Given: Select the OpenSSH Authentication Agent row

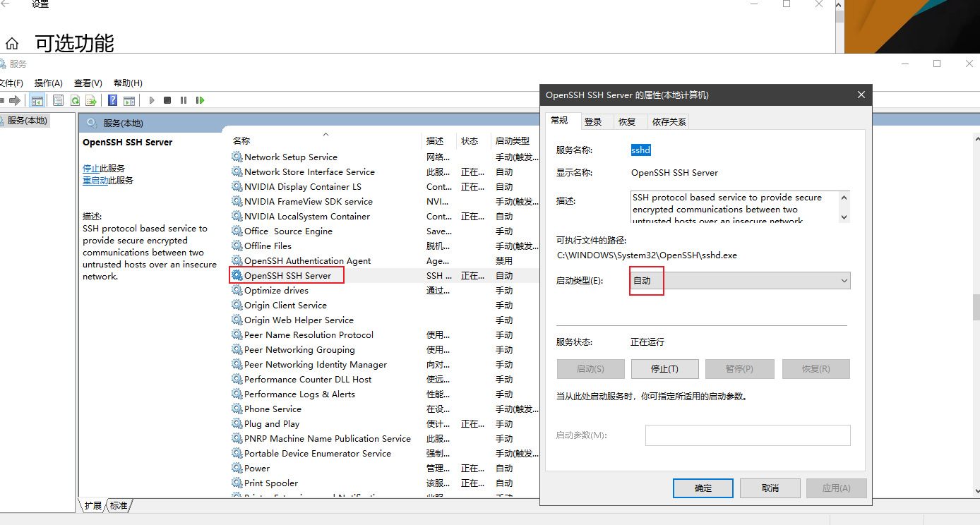Looking at the screenshot, I should [x=385, y=260].
